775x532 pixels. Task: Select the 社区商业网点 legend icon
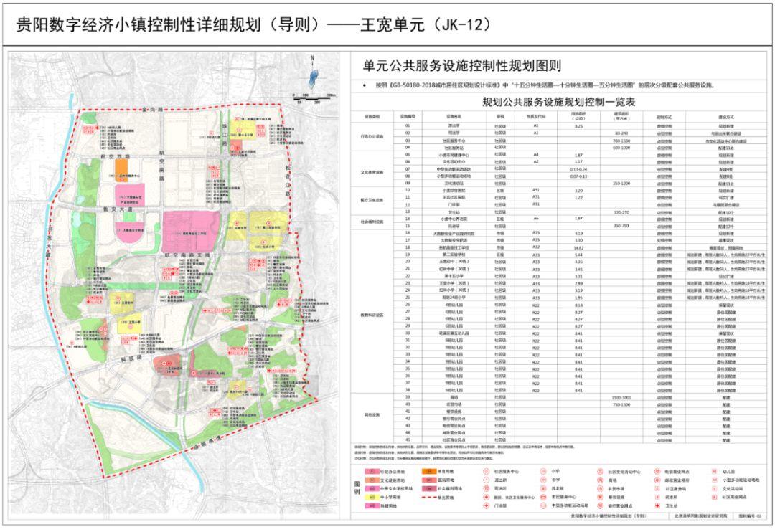715,498
